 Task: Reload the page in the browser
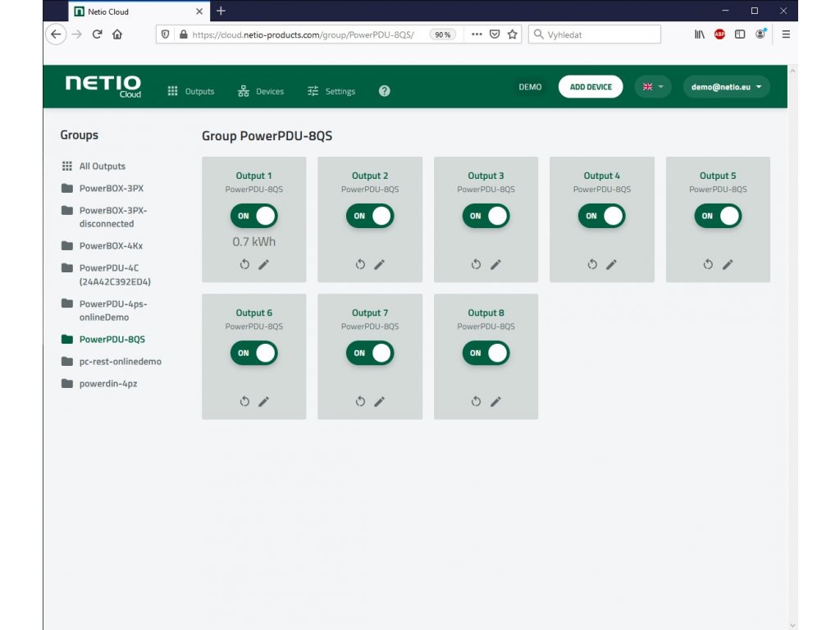pos(97,34)
